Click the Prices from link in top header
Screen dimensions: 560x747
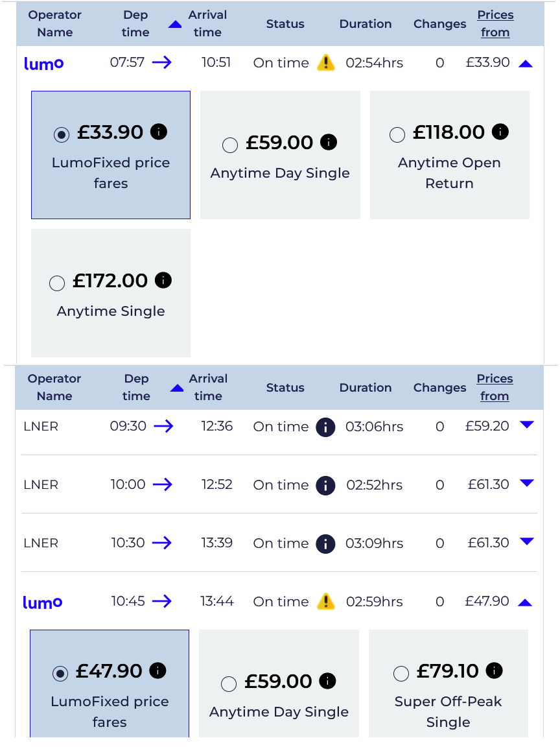click(495, 23)
